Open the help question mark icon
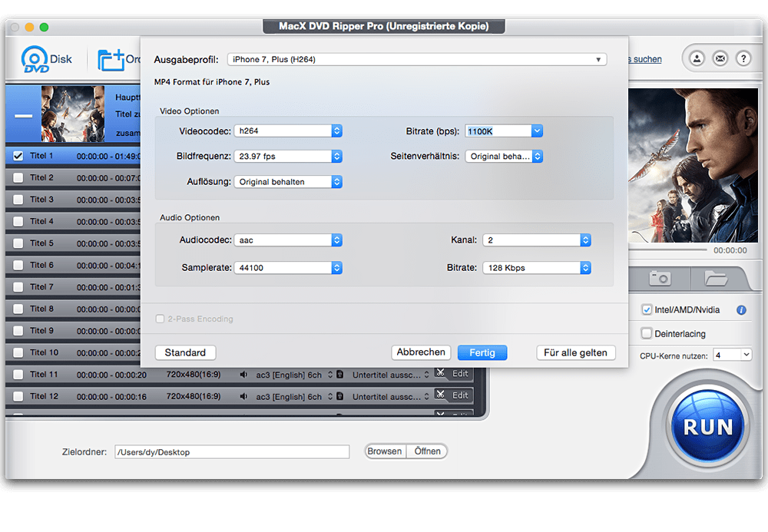Image resolution: width=768 pixels, height=532 pixels. point(743,58)
